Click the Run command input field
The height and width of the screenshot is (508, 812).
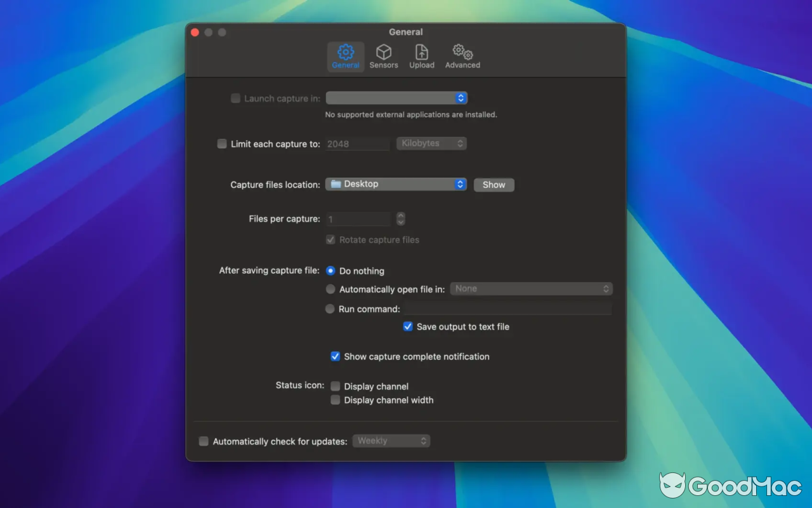(x=507, y=309)
